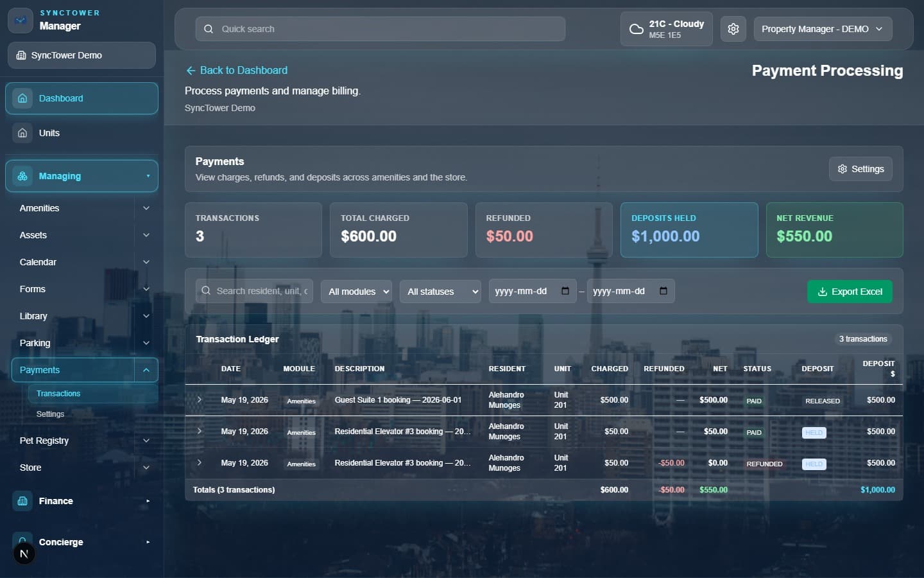The image size is (924, 578).
Task: Click the Deposits Held $1,000.00 card
Action: click(689, 230)
